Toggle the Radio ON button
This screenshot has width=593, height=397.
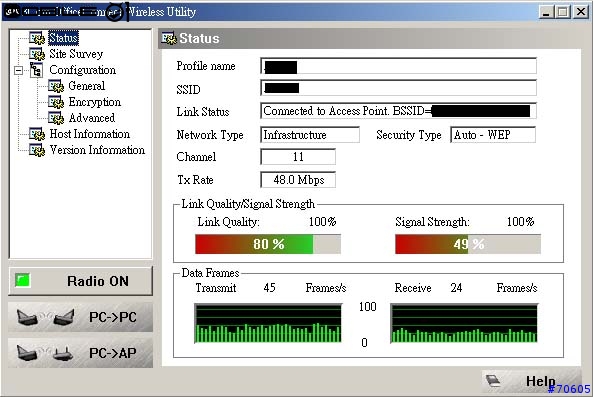point(81,281)
